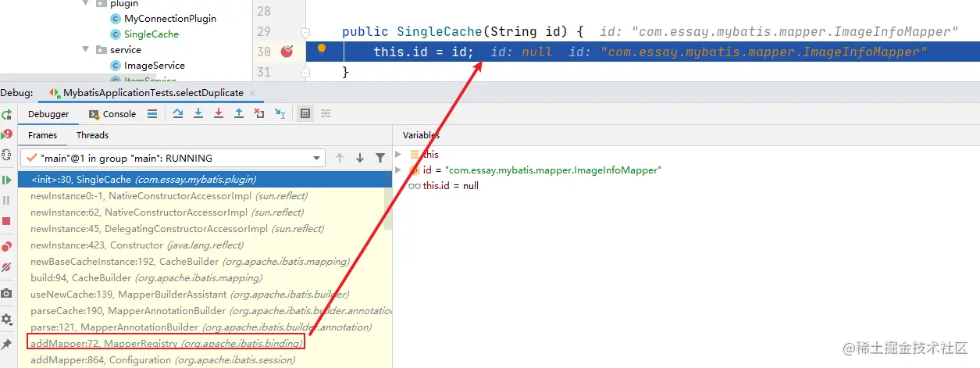Rerun the MybatisApplicationTests debug session
The width and height of the screenshot is (980, 368).
(6, 114)
